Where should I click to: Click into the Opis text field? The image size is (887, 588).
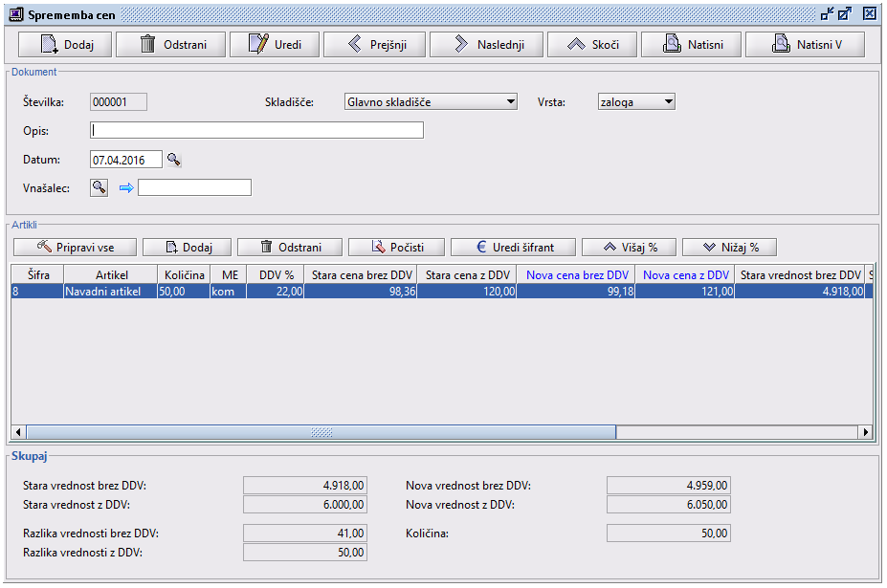point(256,131)
